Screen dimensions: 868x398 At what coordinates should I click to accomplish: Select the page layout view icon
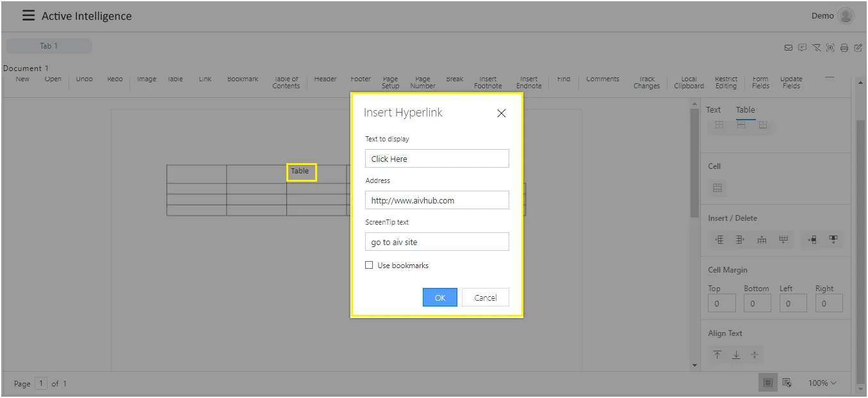(767, 383)
